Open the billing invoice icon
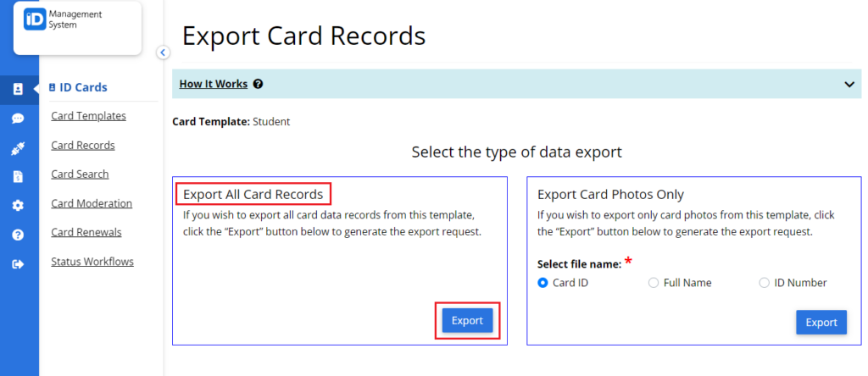Screen dimensions: 868x376 pos(18,176)
